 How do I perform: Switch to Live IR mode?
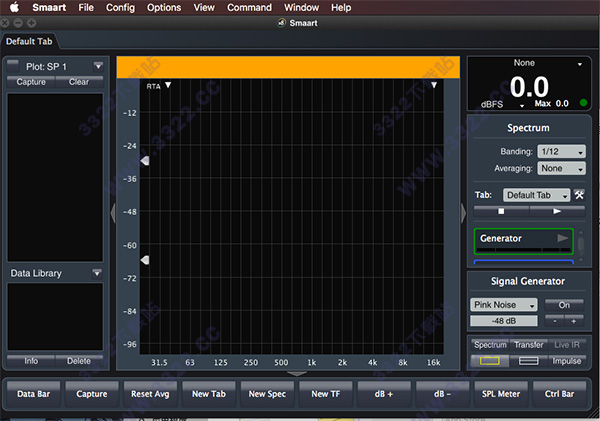click(x=567, y=345)
